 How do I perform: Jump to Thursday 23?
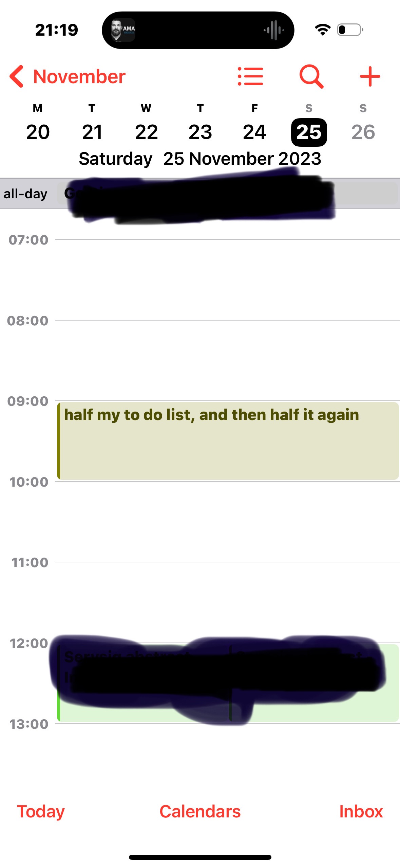(x=200, y=132)
